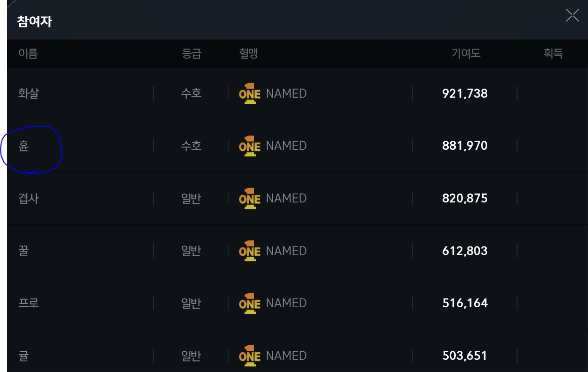
Task: Sort by the 기여도 column header
Action: click(465, 54)
